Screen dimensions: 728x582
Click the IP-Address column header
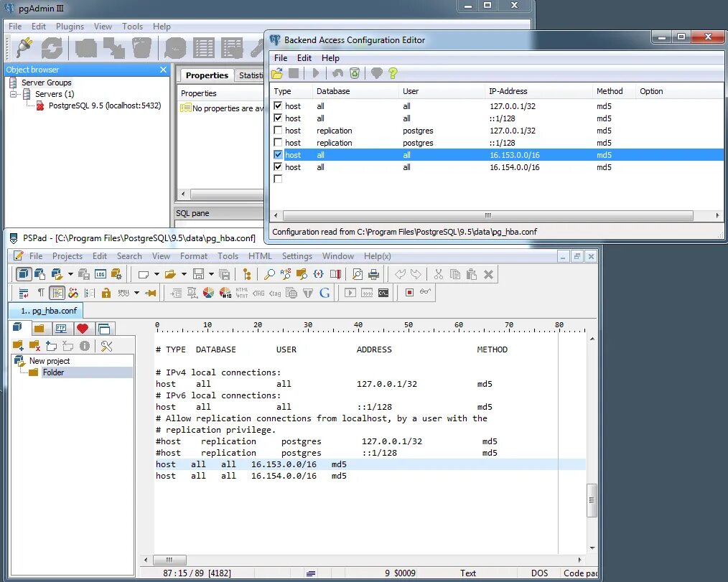click(538, 91)
